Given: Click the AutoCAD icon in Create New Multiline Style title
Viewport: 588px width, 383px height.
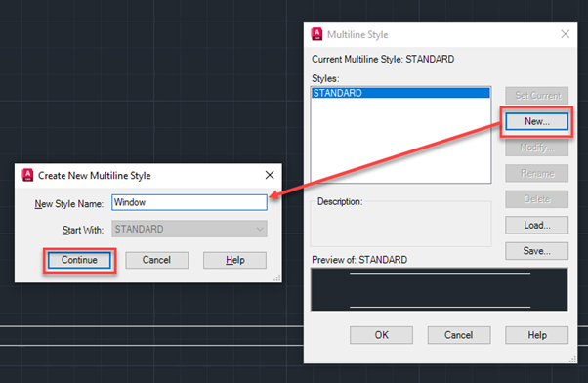Looking at the screenshot, I should click(x=27, y=175).
